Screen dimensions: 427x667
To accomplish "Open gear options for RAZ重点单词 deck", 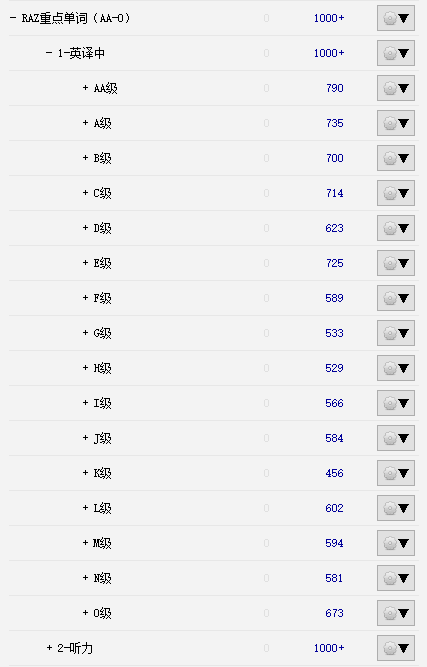I will tap(396, 18).
